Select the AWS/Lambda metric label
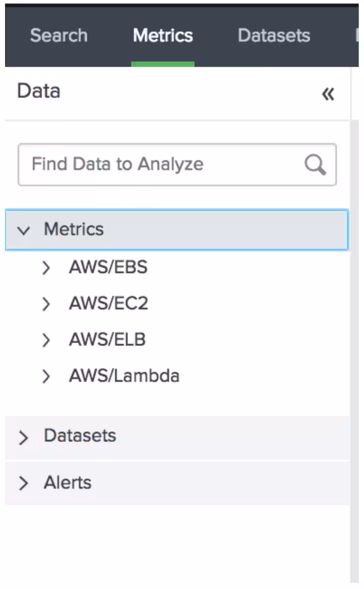Viewport: 364px width, 589px height. [124, 376]
